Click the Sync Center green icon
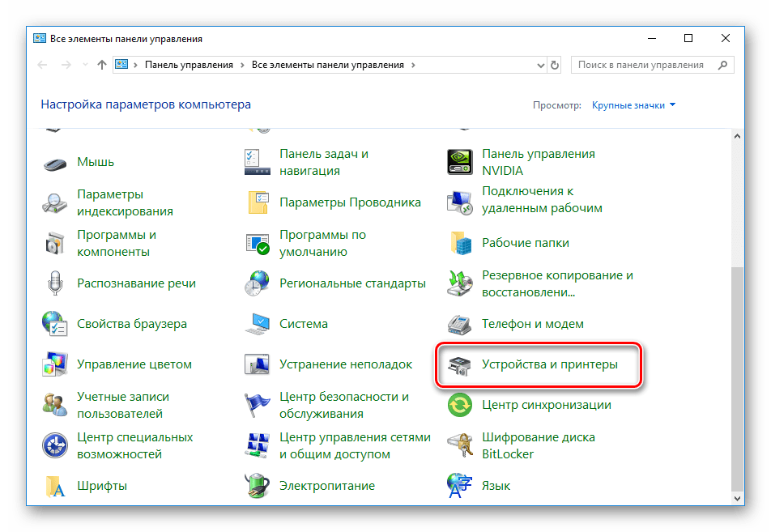 click(x=460, y=405)
